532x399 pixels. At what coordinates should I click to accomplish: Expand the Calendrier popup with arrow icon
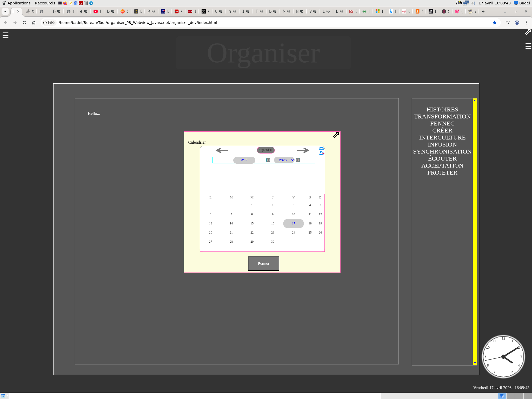(336, 135)
